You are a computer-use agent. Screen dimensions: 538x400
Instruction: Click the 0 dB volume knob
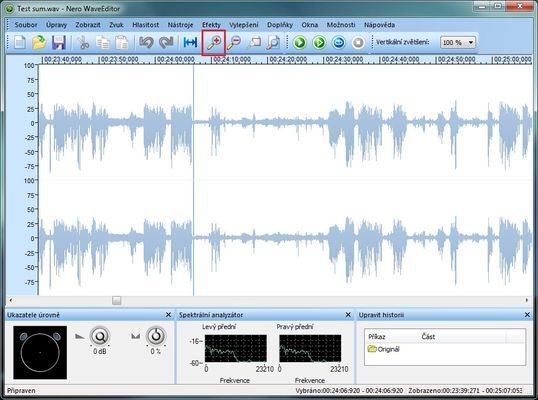pyautogui.click(x=100, y=337)
